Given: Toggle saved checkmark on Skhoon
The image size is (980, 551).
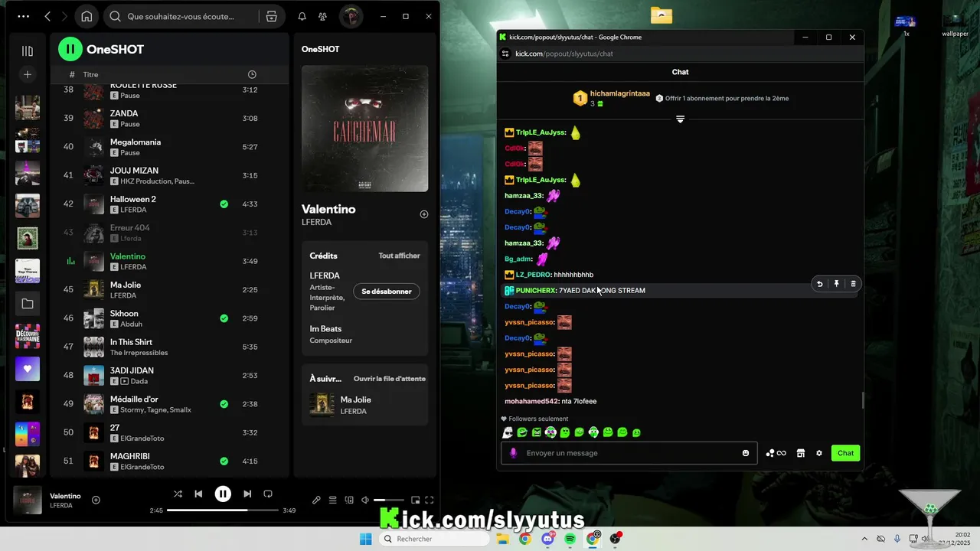Looking at the screenshot, I should pos(224,318).
